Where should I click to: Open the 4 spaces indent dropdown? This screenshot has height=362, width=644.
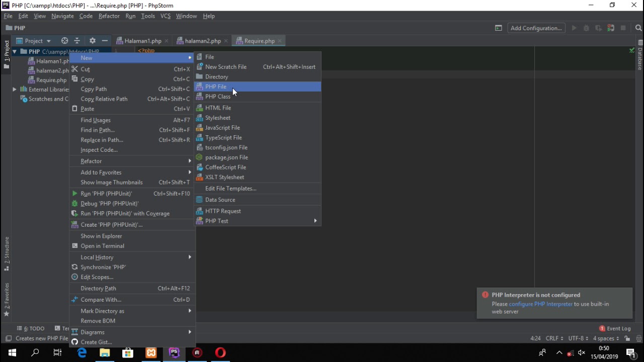click(606, 338)
